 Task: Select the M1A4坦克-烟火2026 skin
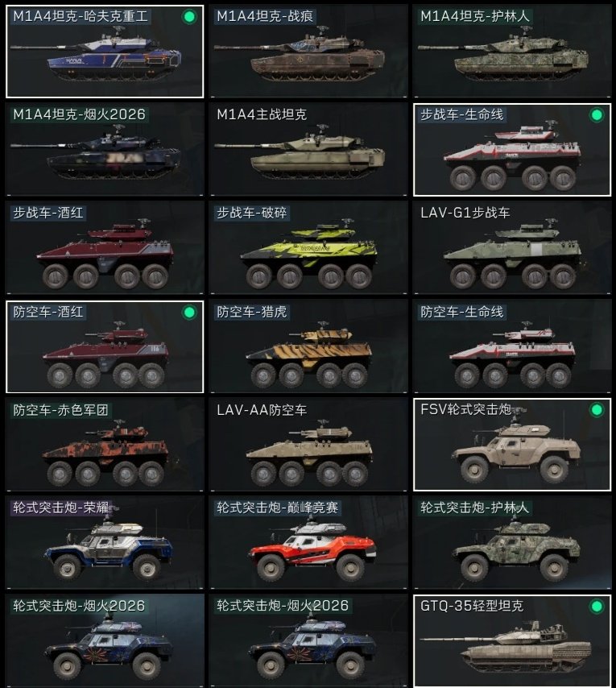coord(105,150)
